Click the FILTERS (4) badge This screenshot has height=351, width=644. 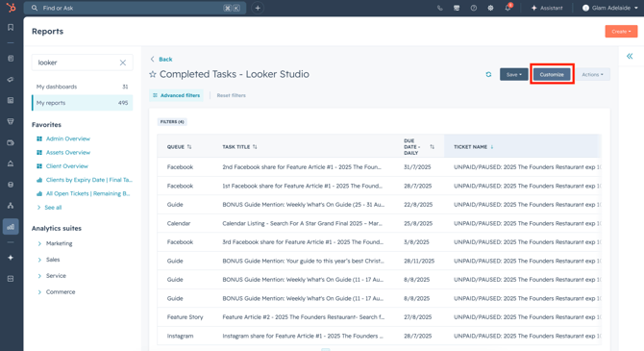click(172, 122)
